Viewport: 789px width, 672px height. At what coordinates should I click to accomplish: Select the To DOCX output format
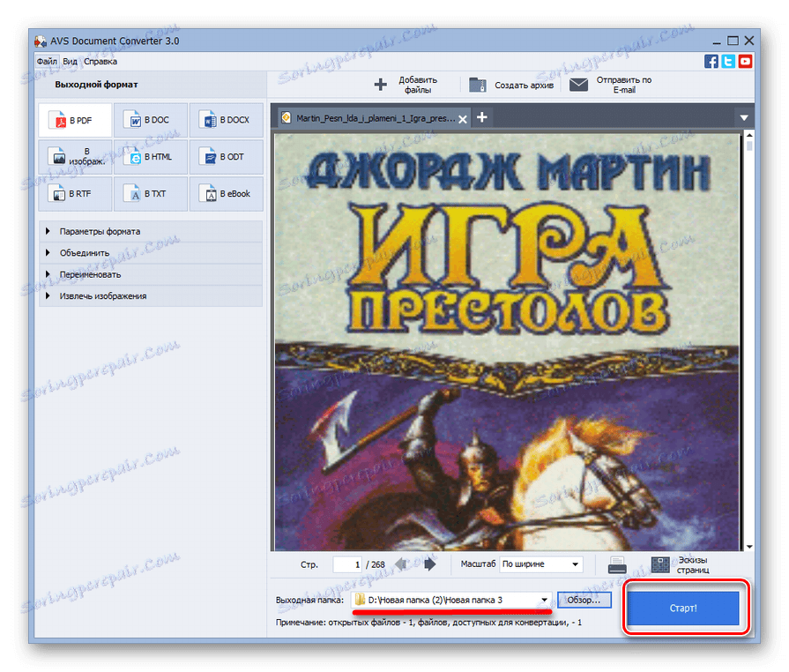point(226,120)
